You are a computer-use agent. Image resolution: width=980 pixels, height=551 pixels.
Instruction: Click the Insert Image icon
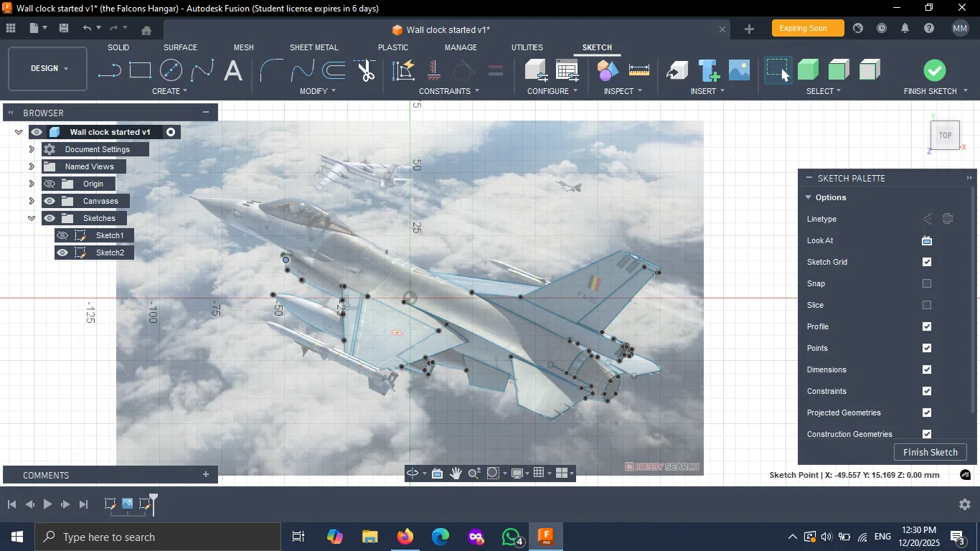739,70
